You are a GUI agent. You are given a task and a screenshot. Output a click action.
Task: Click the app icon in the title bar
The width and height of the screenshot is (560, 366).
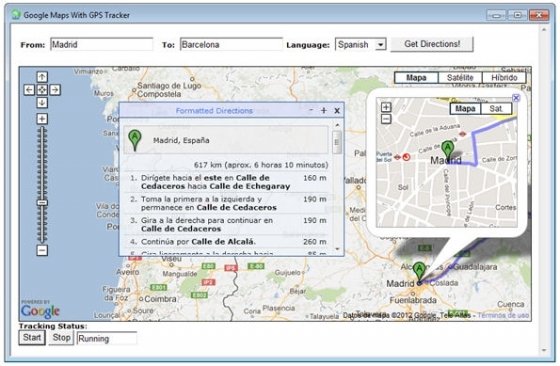(x=16, y=15)
